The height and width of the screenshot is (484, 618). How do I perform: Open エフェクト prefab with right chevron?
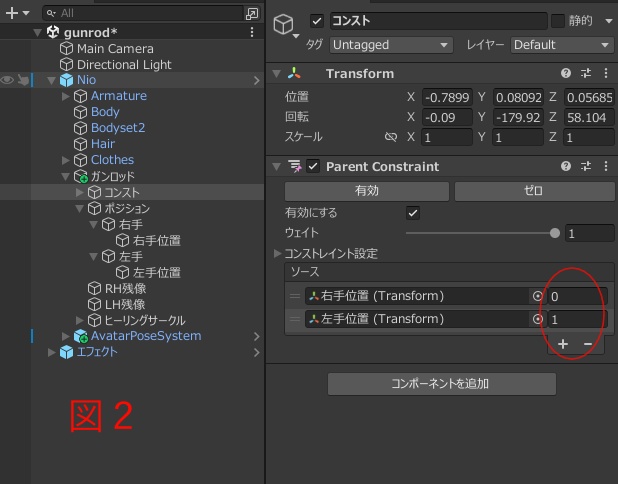(257, 352)
